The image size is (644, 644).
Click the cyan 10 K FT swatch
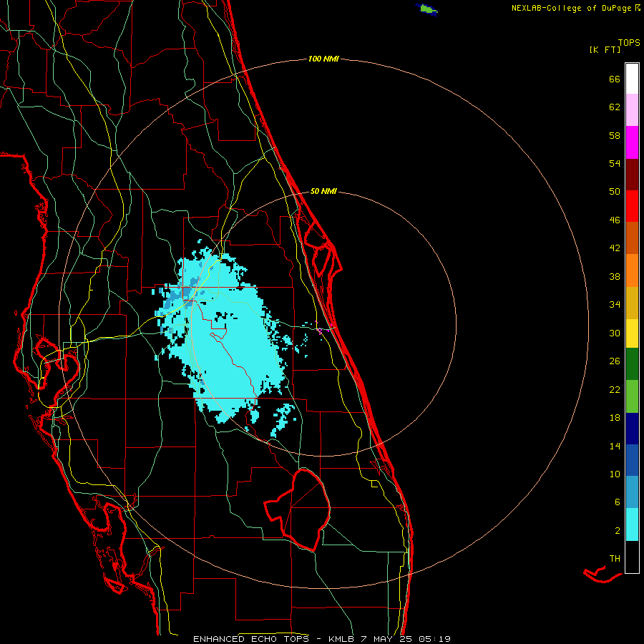tap(632, 525)
